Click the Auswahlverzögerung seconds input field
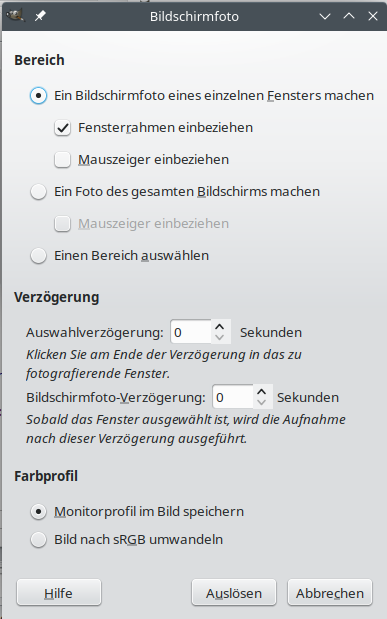 point(191,332)
